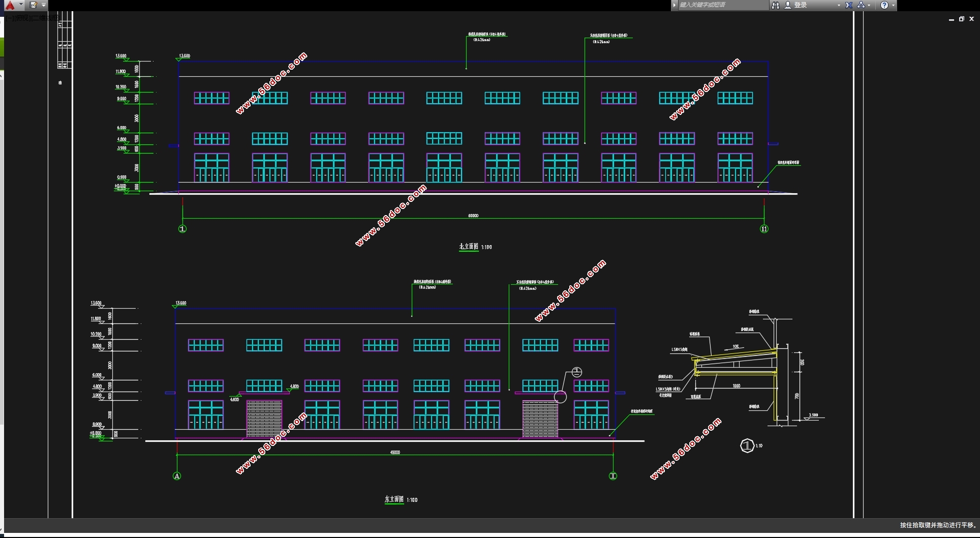Click the [-] viewport control label
Image resolution: width=980 pixels, height=538 pixels.
[10, 18]
